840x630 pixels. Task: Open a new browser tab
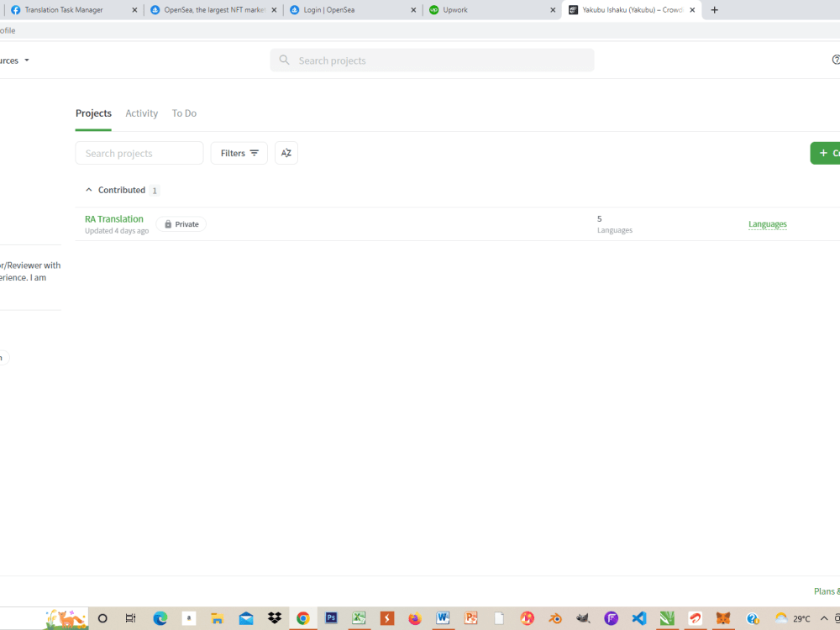tap(714, 9)
